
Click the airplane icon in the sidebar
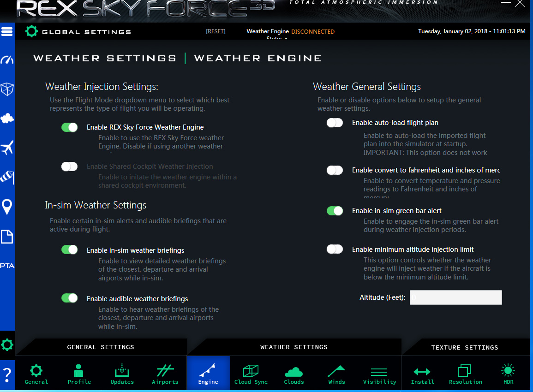[x=7, y=148]
